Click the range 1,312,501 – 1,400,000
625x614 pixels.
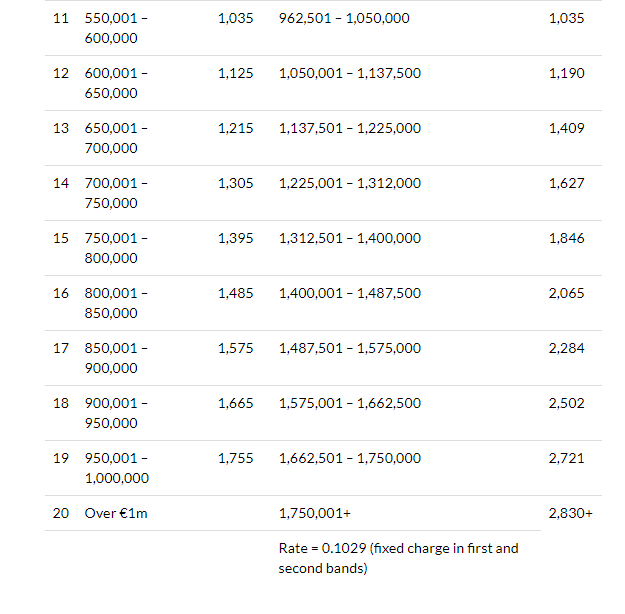coord(349,238)
